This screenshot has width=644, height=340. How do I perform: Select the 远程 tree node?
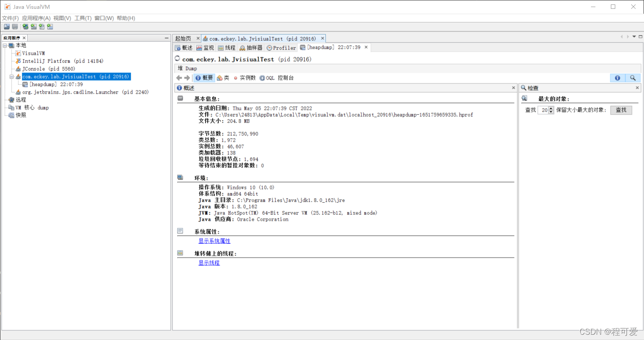(21, 100)
